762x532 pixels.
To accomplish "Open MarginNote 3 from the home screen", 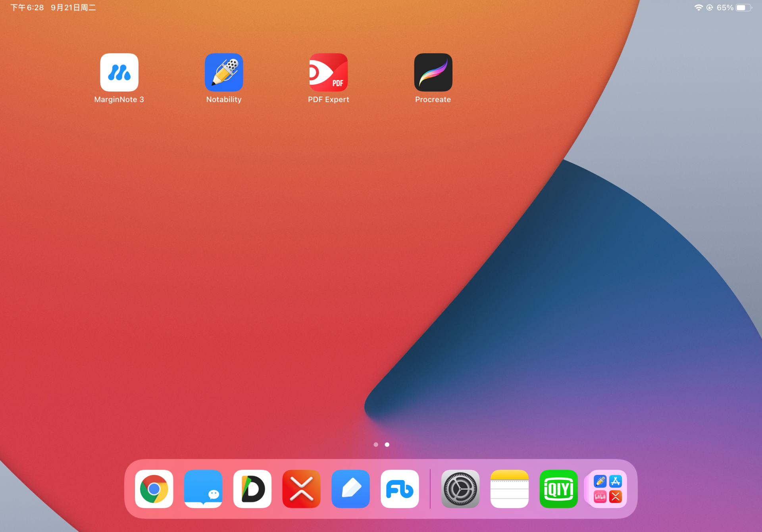I will (x=119, y=73).
